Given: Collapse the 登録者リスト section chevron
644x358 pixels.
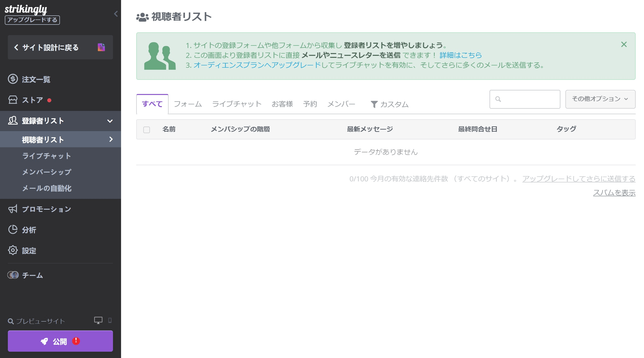Looking at the screenshot, I should pyautogui.click(x=110, y=121).
